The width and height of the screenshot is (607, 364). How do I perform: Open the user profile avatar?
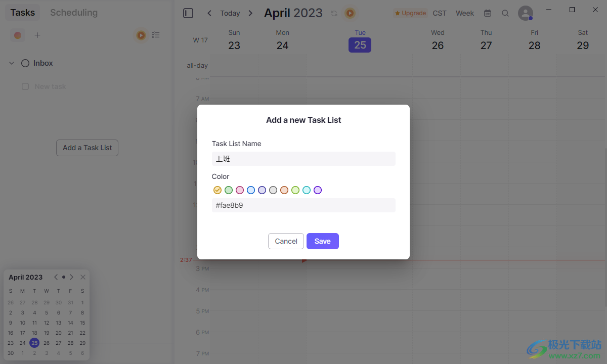click(526, 13)
